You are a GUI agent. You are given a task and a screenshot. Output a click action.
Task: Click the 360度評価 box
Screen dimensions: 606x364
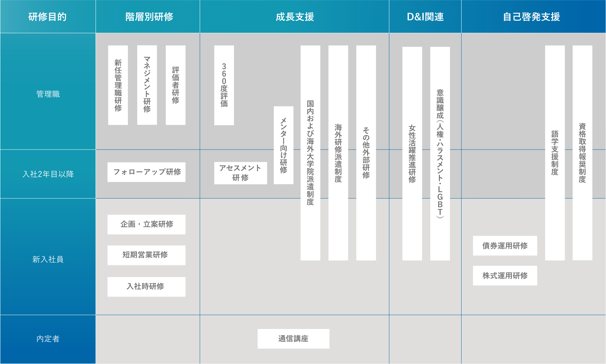[224, 85]
